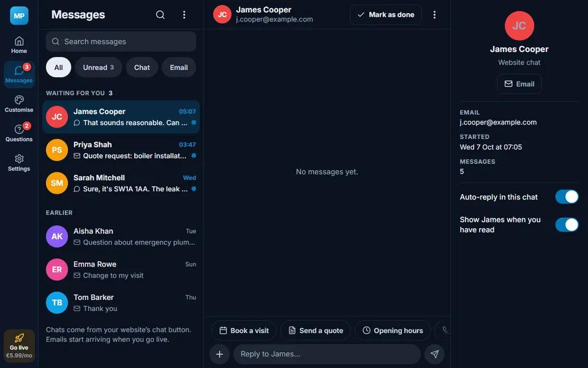Click the plus attachment button by reply box
Viewport: 588px width, 368px height.
click(x=219, y=354)
